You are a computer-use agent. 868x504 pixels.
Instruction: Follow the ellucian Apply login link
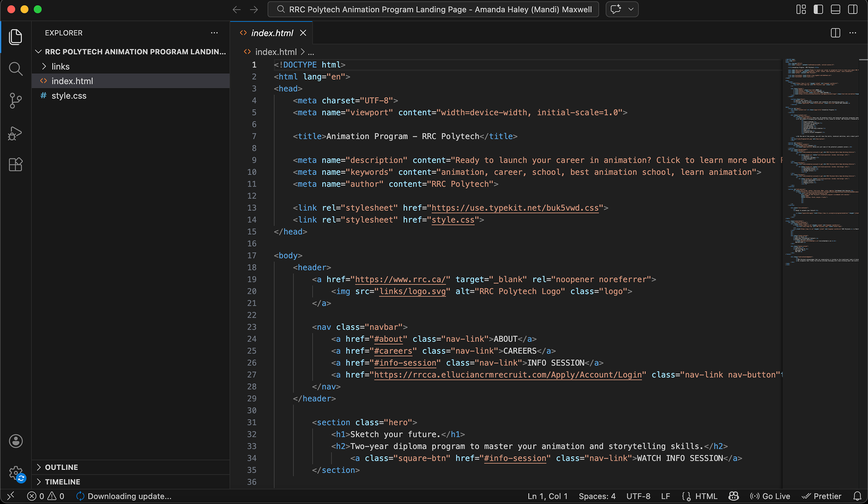508,375
